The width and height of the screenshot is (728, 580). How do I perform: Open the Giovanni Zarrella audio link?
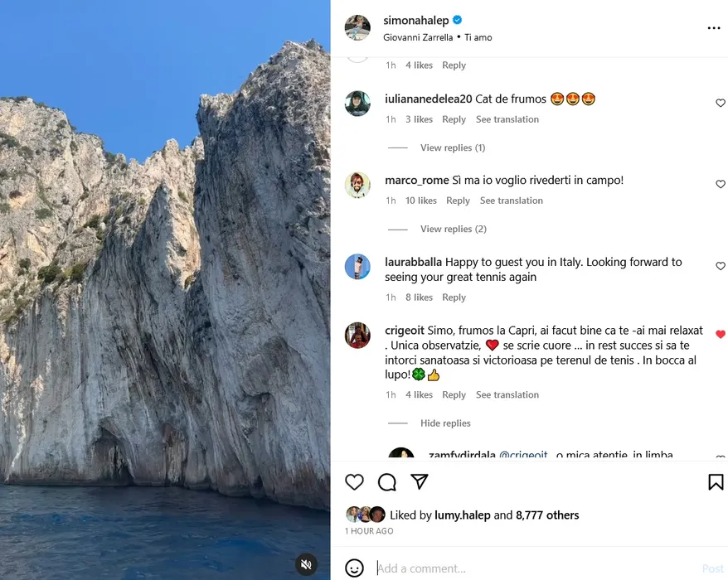pyautogui.click(x=418, y=37)
